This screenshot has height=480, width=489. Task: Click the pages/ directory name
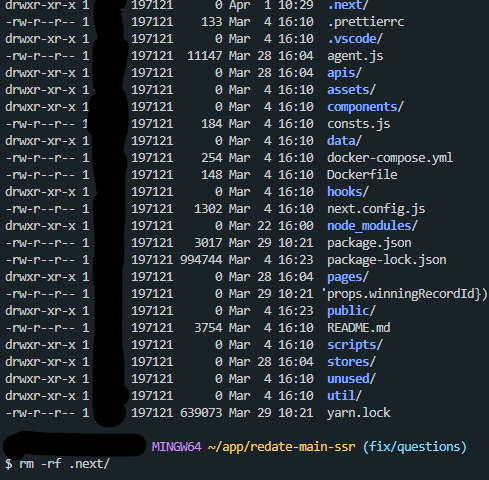click(x=348, y=277)
